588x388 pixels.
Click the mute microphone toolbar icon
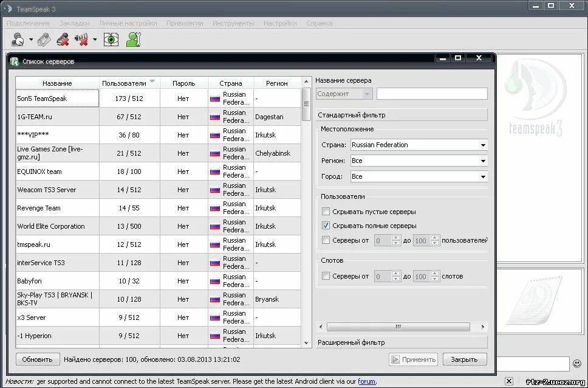[63, 40]
